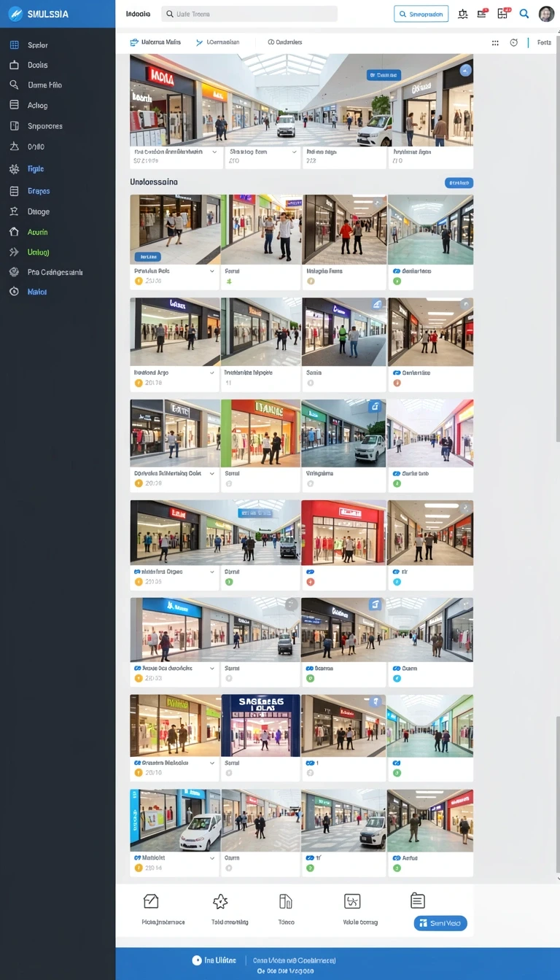Screen dimensions: 560x980
Task: Click the blue magnifier icon in top bar
Action: tap(524, 13)
